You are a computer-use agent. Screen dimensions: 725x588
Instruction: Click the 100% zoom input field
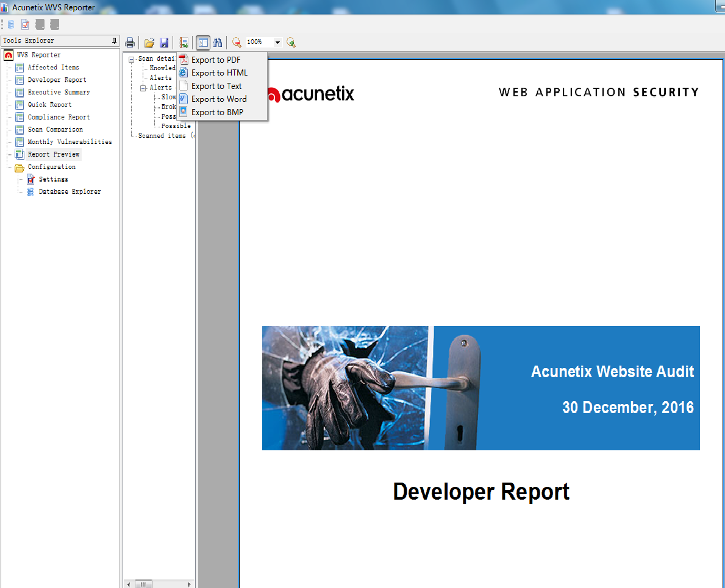[x=259, y=42]
